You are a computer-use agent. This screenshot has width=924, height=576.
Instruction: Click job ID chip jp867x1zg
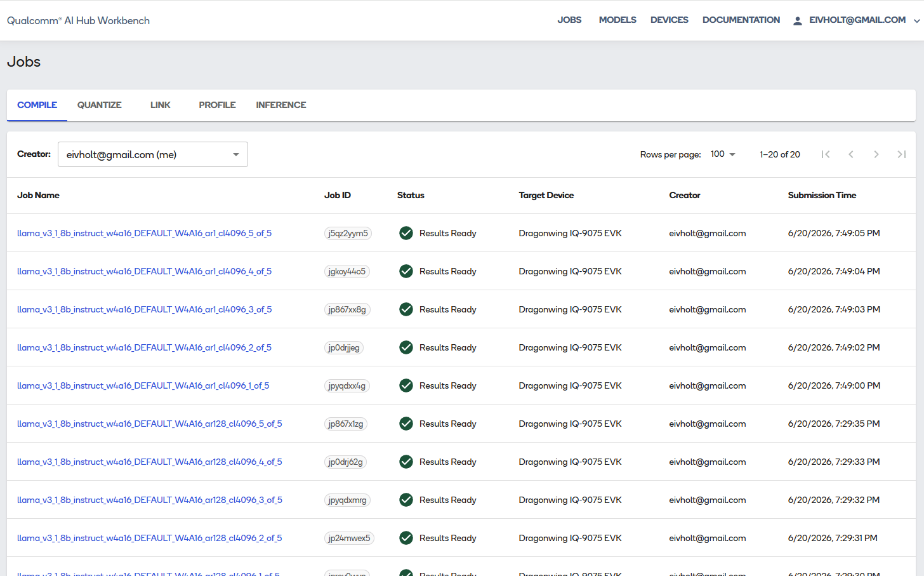(346, 424)
